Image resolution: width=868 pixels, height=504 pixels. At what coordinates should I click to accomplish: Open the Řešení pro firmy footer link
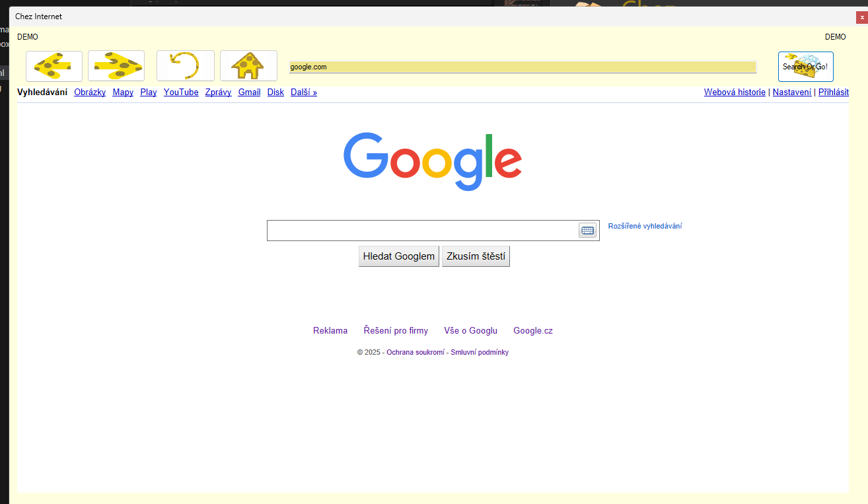[x=396, y=331]
